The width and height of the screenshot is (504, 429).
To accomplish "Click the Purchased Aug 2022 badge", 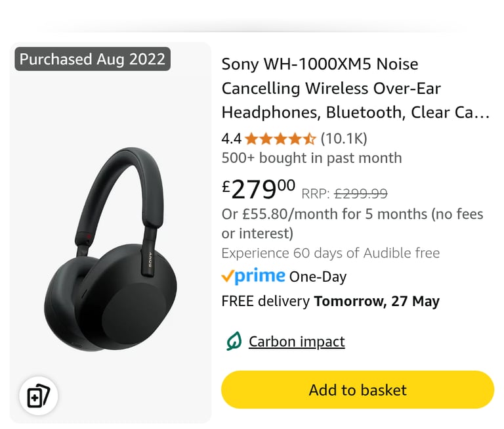I will tap(93, 59).
